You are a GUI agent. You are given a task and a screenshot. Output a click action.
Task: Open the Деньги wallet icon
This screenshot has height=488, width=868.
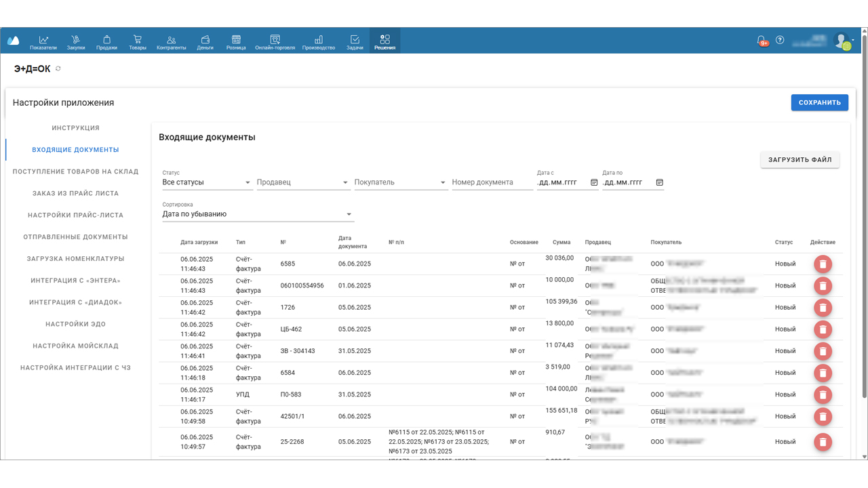pyautogui.click(x=205, y=40)
